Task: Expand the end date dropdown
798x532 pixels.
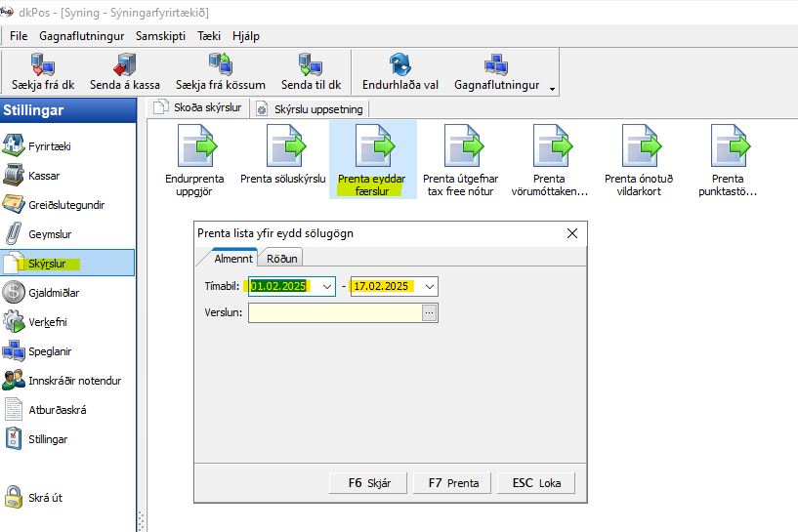Action: 430,287
